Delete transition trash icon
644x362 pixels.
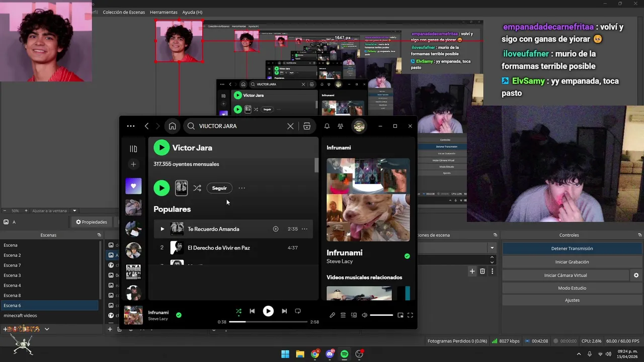click(482, 271)
